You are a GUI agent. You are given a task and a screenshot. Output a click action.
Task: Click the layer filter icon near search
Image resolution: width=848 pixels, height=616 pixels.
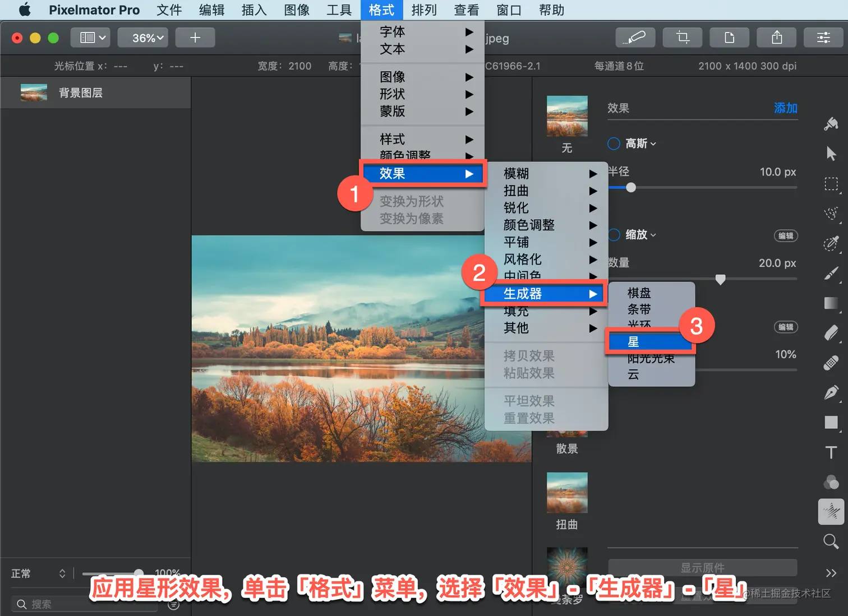tap(174, 604)
